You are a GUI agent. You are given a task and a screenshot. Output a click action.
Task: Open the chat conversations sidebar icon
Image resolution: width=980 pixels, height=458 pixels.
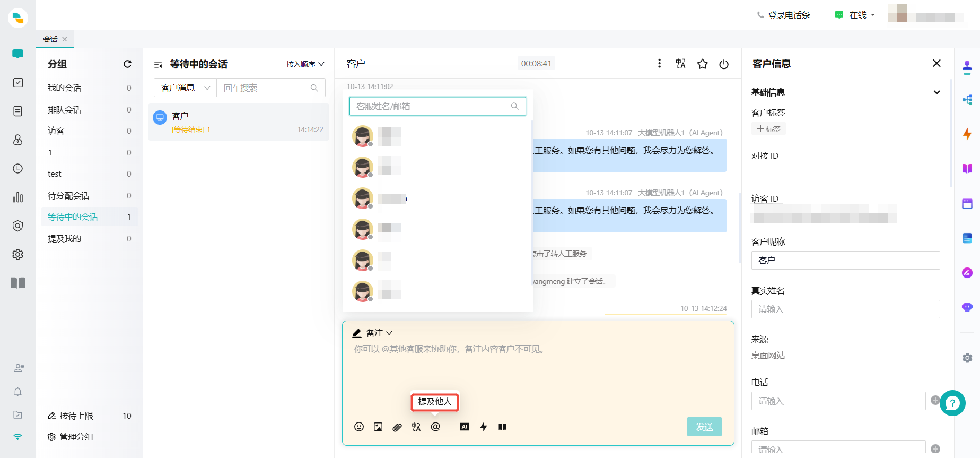17,54
